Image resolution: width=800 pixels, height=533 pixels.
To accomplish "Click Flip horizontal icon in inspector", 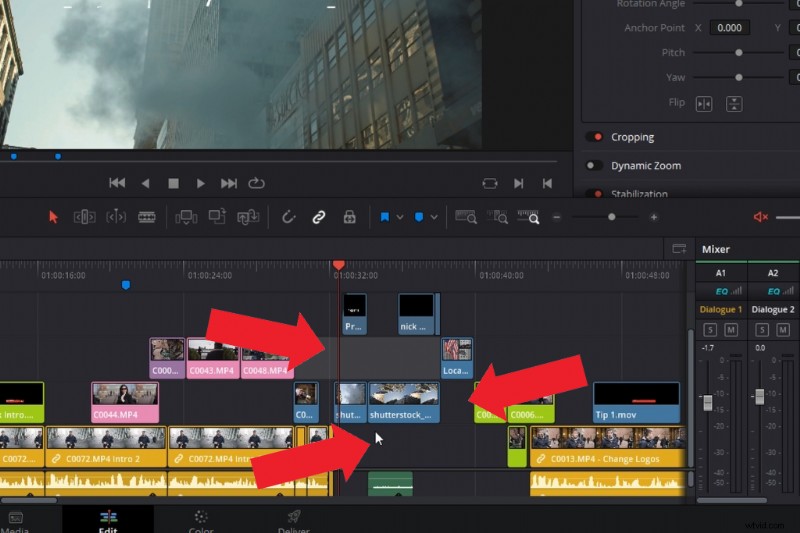I will 704,104.
